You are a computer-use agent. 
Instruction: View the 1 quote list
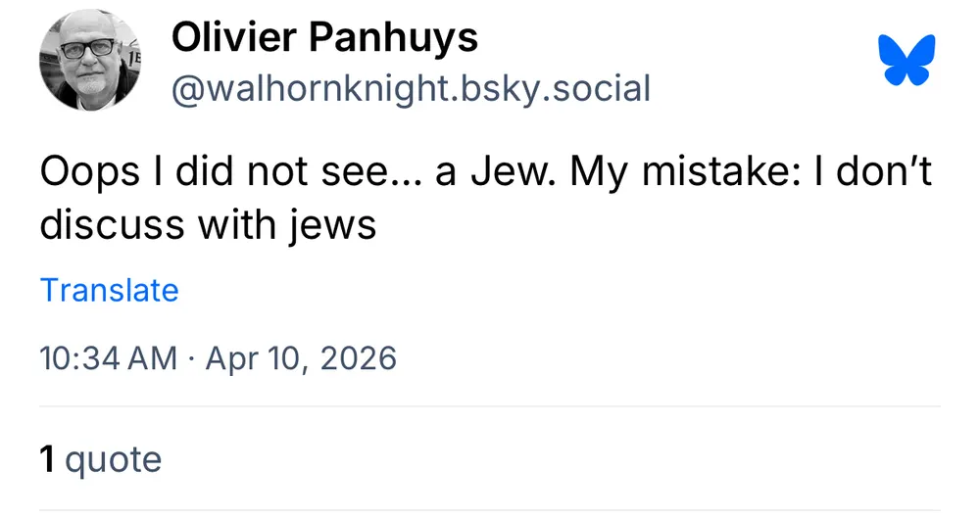[x=100, y=458]
